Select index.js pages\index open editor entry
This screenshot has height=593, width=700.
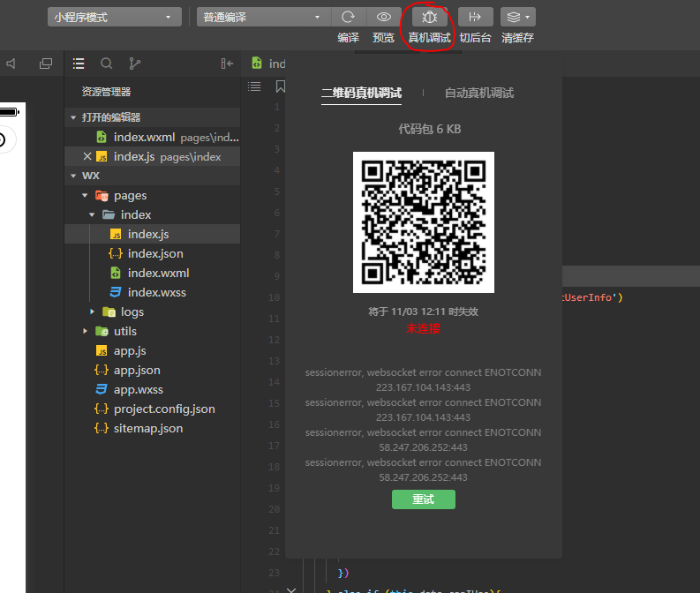click(x=153, y=156)
